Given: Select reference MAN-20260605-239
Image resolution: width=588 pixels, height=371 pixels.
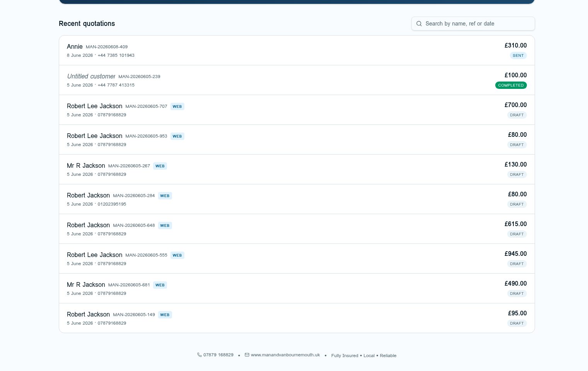Looking at the screenshot, I should point(139,77).
